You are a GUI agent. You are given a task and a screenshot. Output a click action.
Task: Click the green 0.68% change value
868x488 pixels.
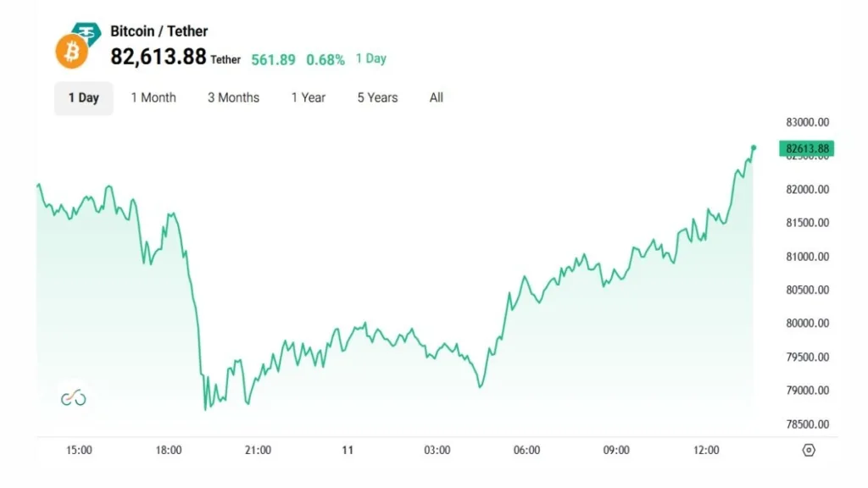coord(325,59)
